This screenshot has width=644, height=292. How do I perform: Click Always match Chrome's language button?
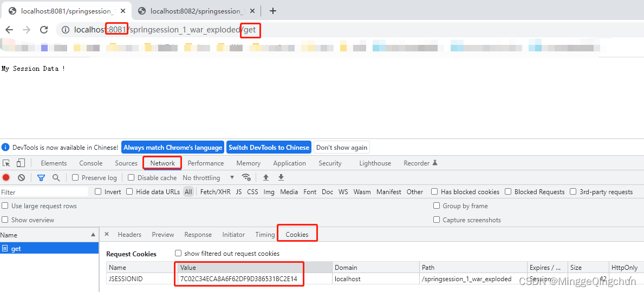(x=173, y=147)
